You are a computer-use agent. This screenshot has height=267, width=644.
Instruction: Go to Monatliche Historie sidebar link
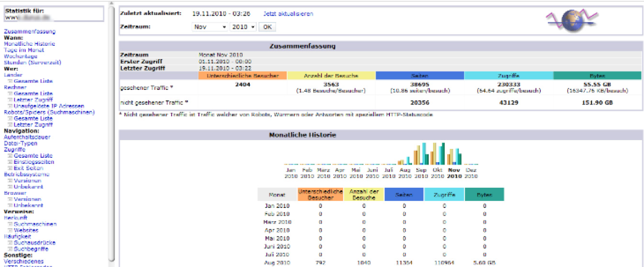tap(29, 44)
